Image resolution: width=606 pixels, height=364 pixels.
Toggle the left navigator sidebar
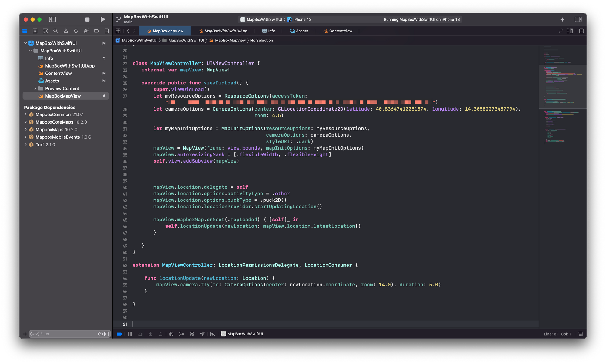[x=52, y=19]
